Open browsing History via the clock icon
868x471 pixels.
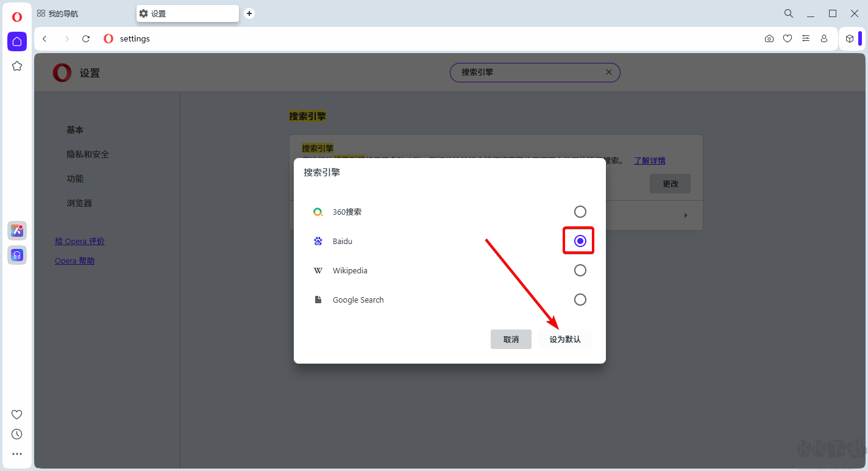click(x=16, y=434)
